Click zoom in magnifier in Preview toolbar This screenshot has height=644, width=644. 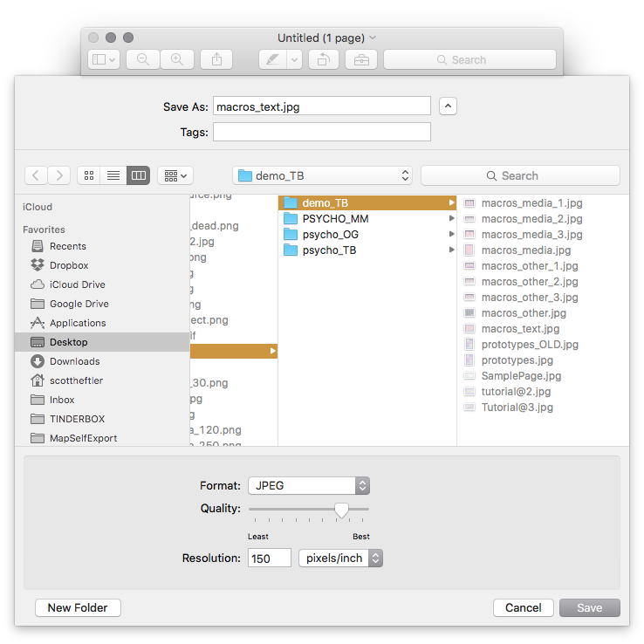pos(177,60)
